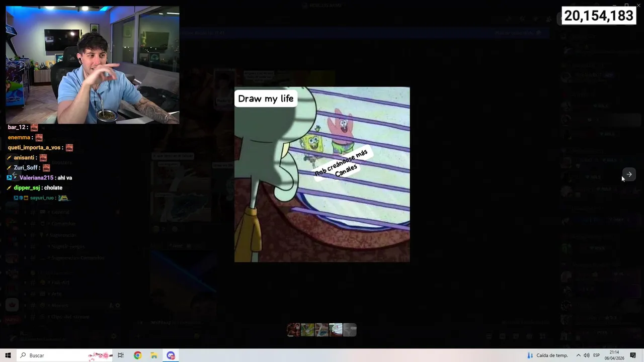
Task: Go to the next image with right arrow
Action: tap(629, 174)
